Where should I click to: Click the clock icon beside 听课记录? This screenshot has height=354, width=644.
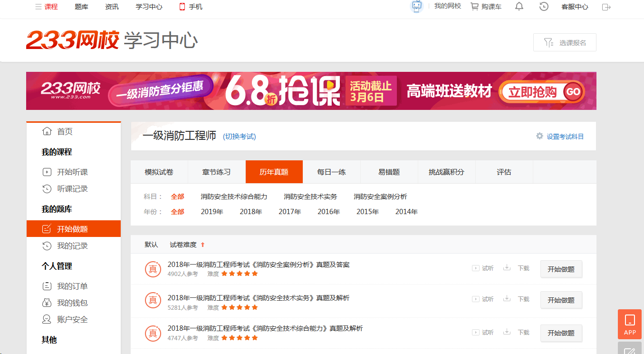click(x=47, y=189)
